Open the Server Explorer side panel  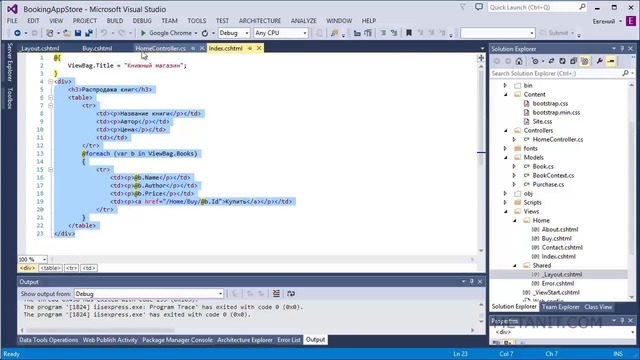[x=10, y=62]
